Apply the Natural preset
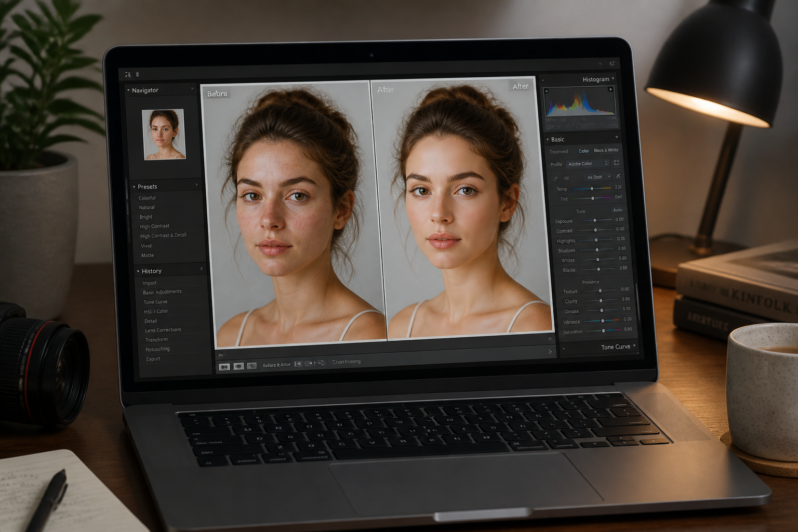The width and height of the screenshot is (798, 532). pyautogui.click(x=147, y=207)
